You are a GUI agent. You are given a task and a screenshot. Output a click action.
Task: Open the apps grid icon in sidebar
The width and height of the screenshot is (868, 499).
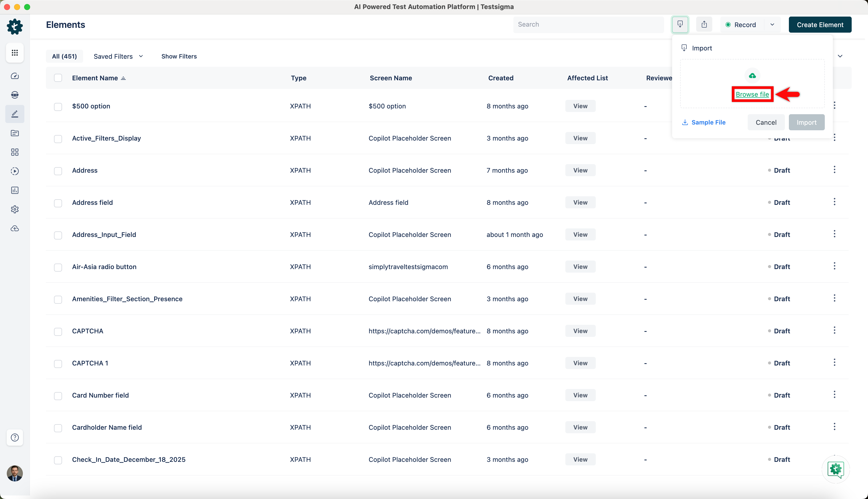[15, 53]
